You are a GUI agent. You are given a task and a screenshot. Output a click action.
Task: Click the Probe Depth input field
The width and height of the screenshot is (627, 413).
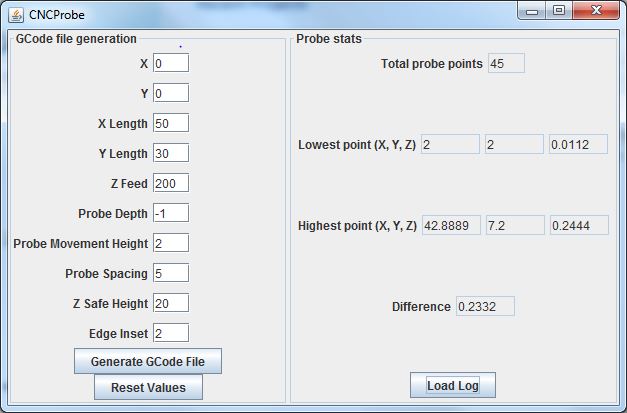pos(171,213)
